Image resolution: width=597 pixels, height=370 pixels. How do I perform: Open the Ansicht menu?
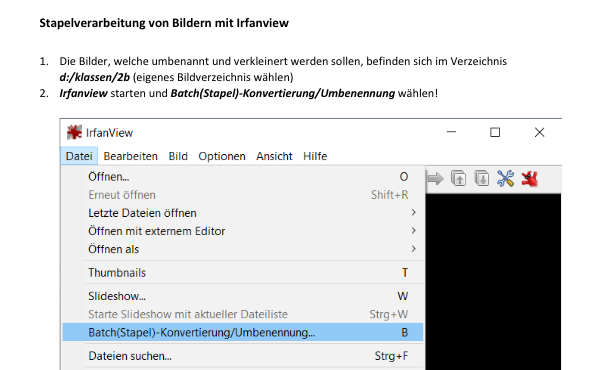pos(274,156)
